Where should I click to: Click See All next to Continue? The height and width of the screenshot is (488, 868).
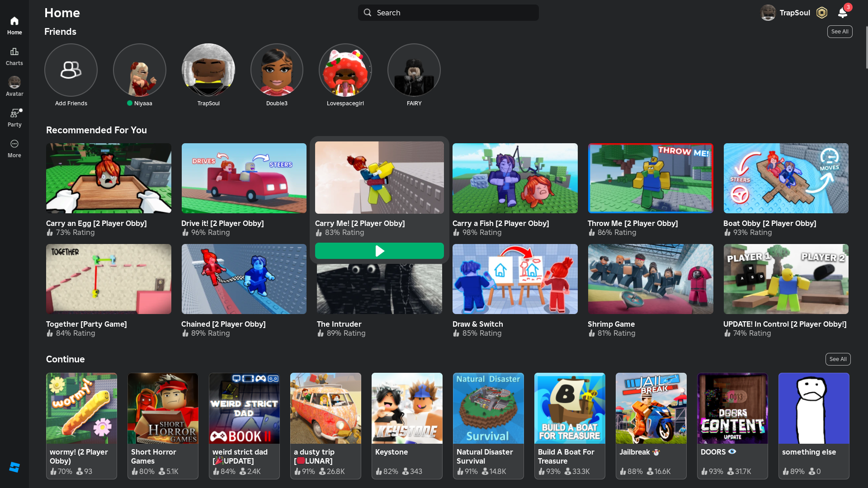pyautogui.click(x=838, y=359)
